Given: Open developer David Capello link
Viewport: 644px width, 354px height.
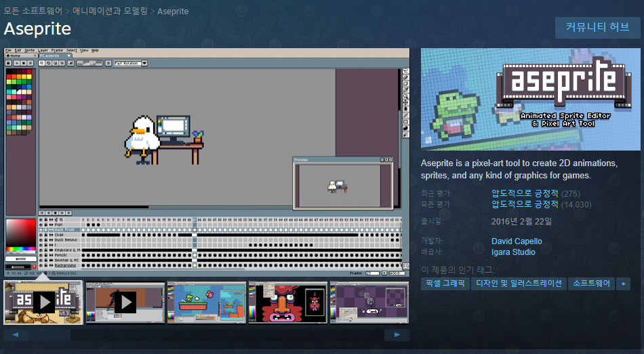Looking at the screenshot, I should pyautogui.click(x=517, y=241).
